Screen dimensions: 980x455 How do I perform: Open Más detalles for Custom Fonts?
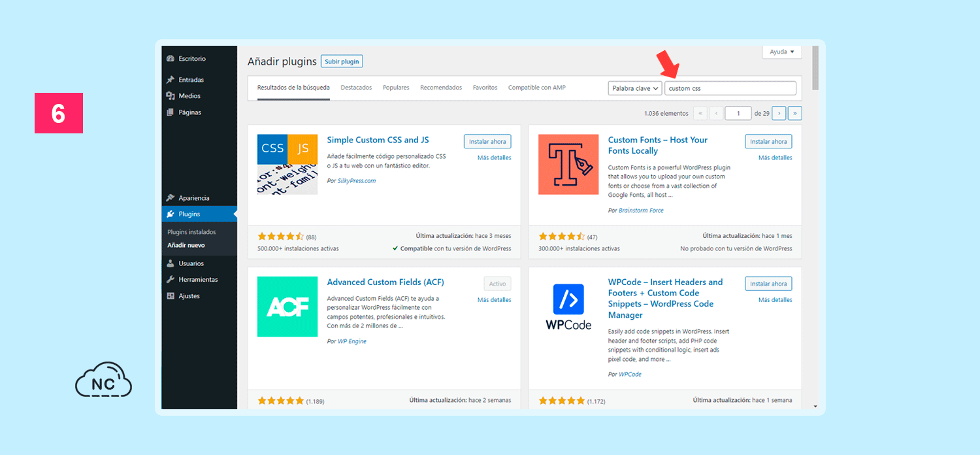coord(776,158)
